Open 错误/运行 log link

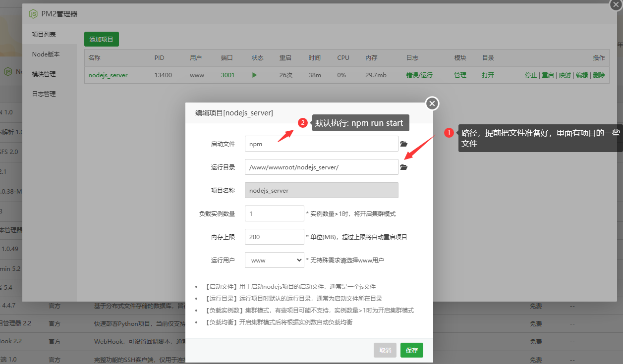coord(419,75)
